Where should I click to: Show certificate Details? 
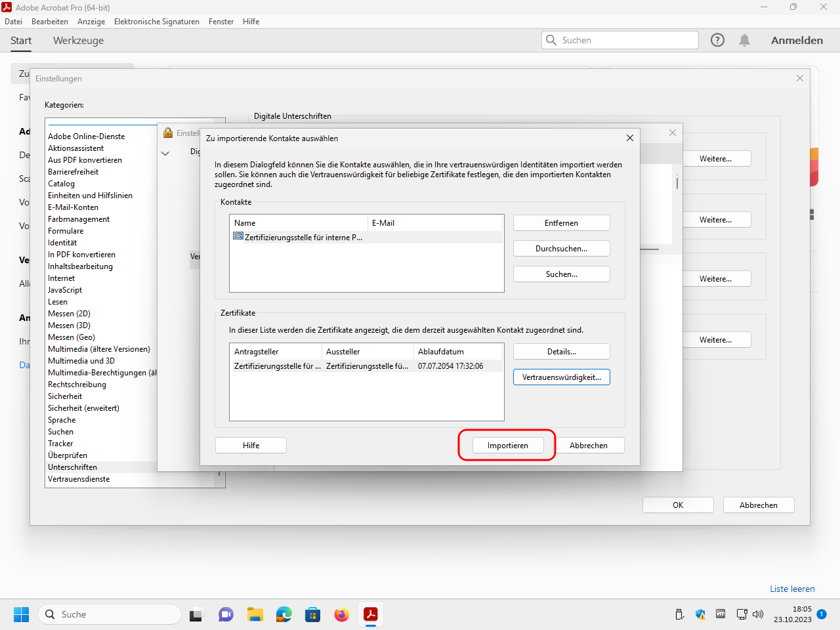pos(561,352)
